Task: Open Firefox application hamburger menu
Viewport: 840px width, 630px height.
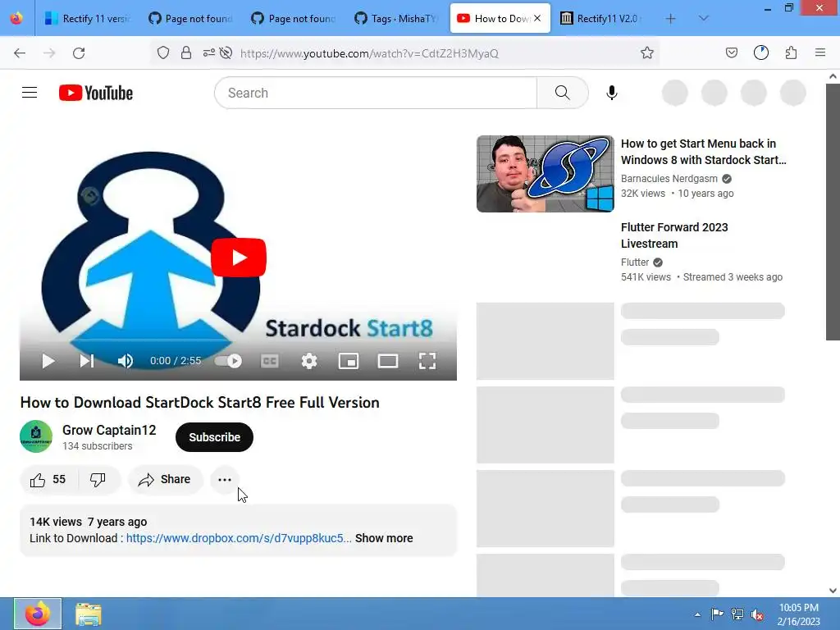Action: (820, 53)
